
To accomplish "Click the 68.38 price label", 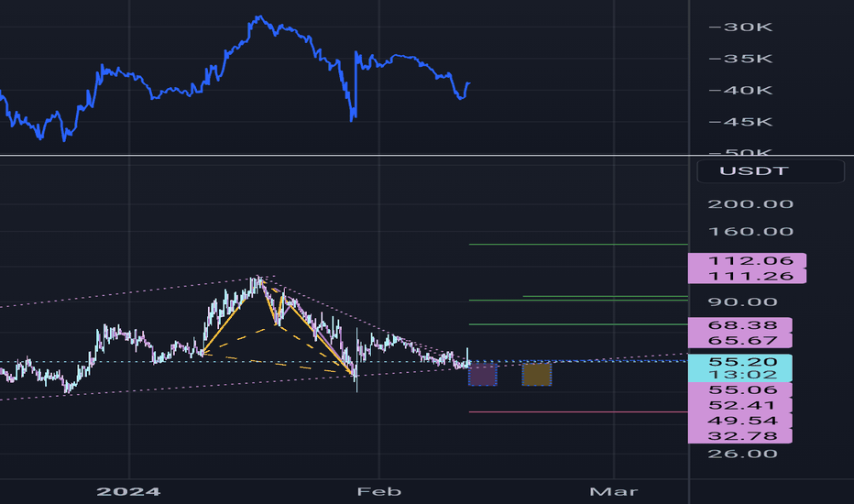I will [x=740, y=324].
